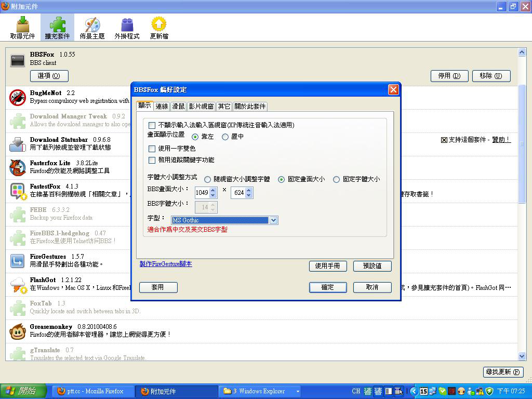532x399 pixels.
Task: Click the Fasterfox Lite fox icon
Action: click(18, 168)
